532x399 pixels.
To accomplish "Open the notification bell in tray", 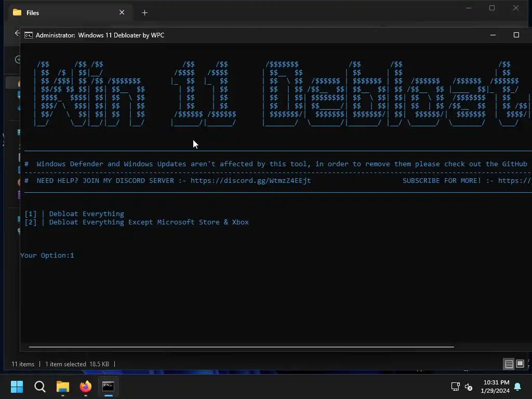I will coord(518,387).
